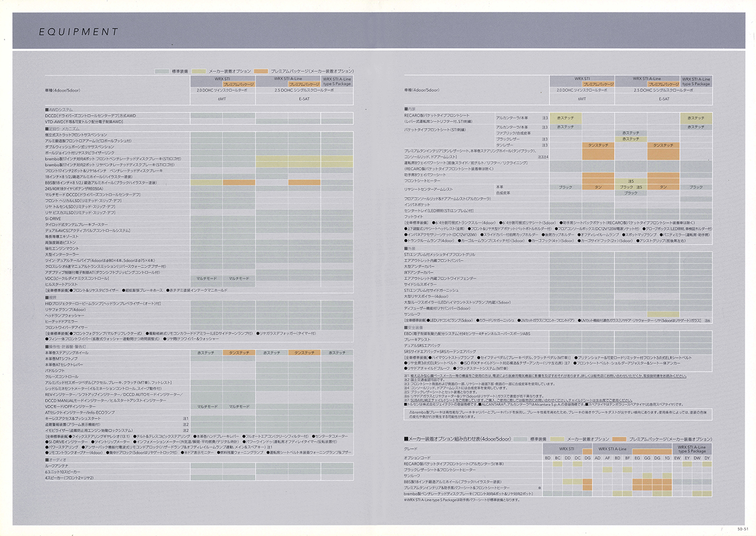Click the '■足回り・メカニズム' section heading
756x536 pixels.
point(63,129)
